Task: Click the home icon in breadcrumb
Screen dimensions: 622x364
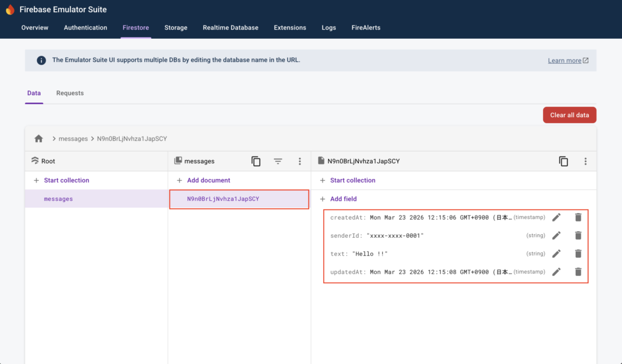Action: click(x=39, y=138)
